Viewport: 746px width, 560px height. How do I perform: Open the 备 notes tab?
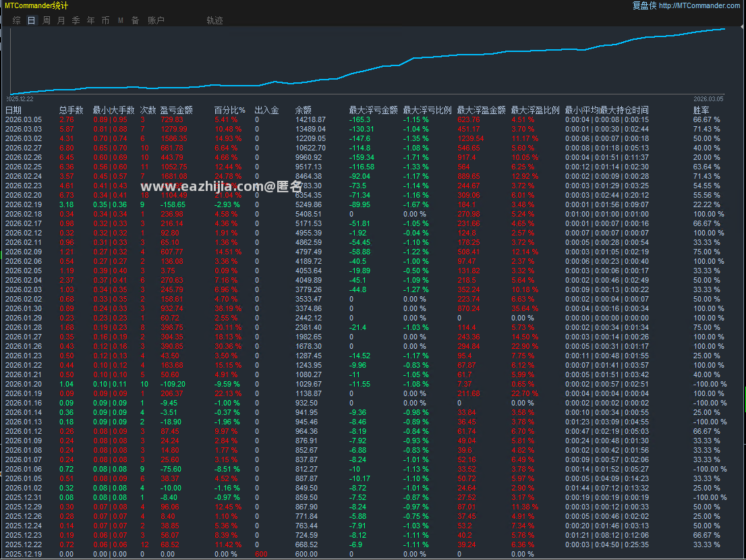coord(135,20)
